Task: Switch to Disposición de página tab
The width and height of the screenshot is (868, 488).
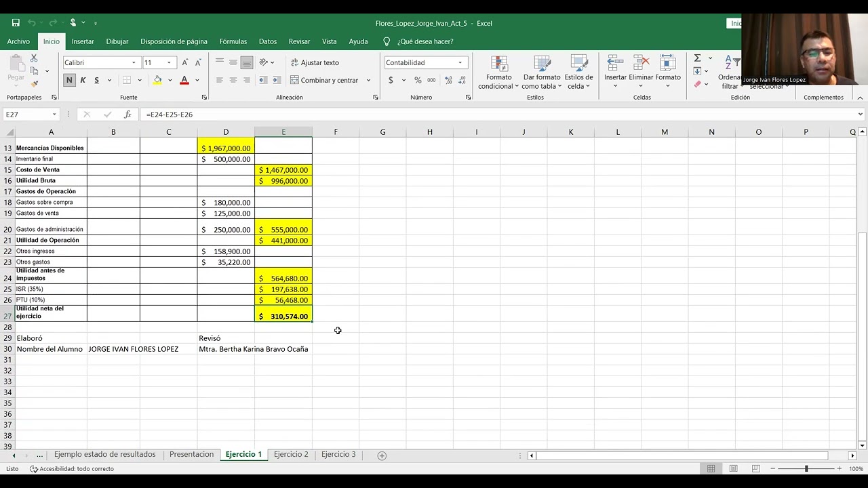Action: 174,41
